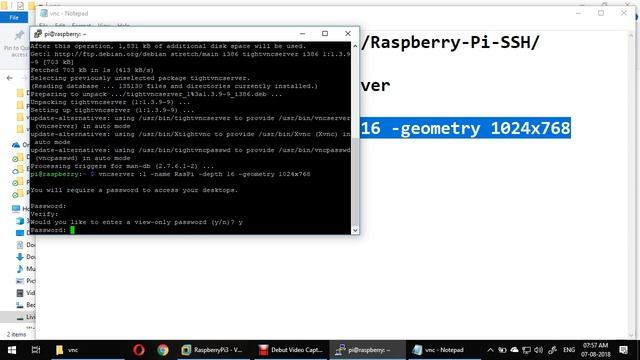Switch to RaspberryPi3 VirtualBox taskbar item
640x360 pixels.
tap(213, 350)
